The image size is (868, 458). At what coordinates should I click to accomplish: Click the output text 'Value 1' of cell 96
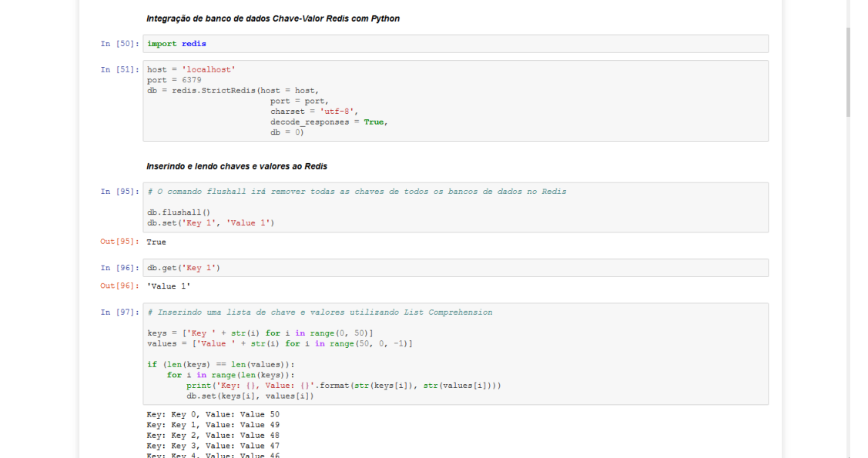click(x=168, y=286)
